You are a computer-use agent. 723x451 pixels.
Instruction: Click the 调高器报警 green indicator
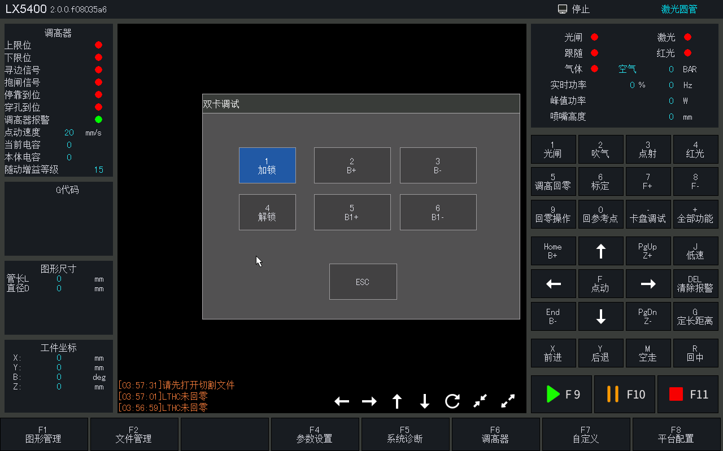[98, 119]
